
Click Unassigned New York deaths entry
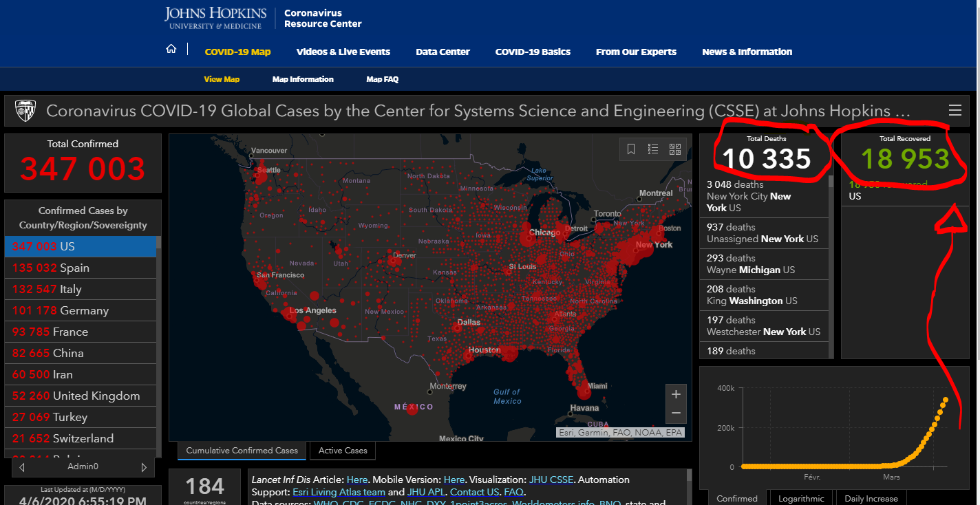764,233
